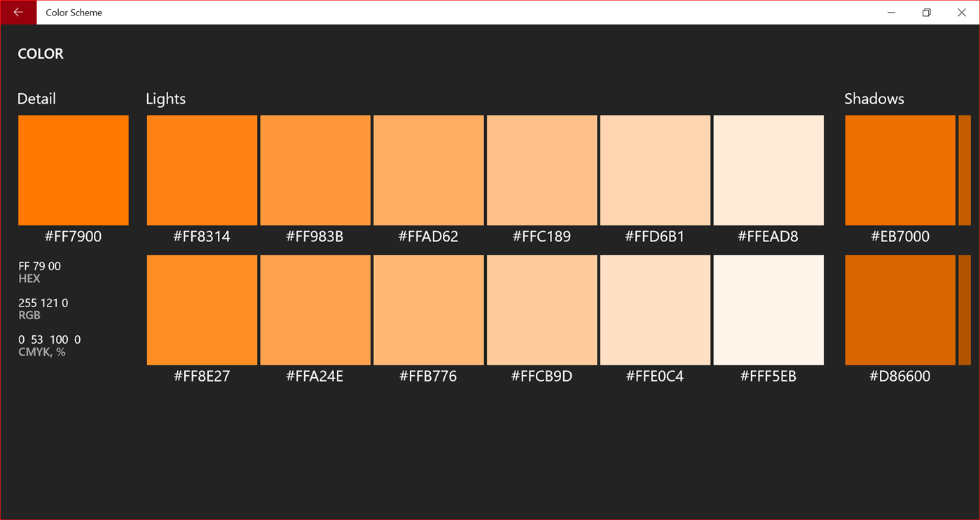Screen dimensions: 980x520
Task: Click the nearly white #FFF5EB swatch
Action: click(768, 309)
